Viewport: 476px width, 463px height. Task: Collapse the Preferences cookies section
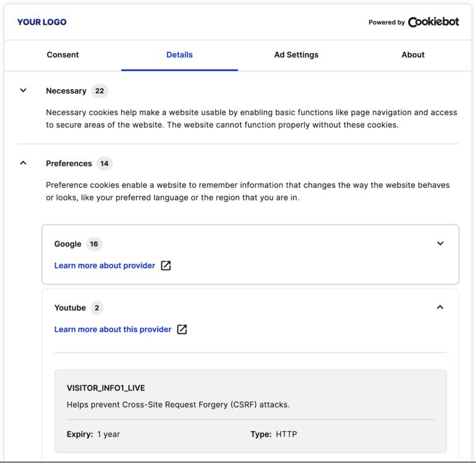point(23,164)
